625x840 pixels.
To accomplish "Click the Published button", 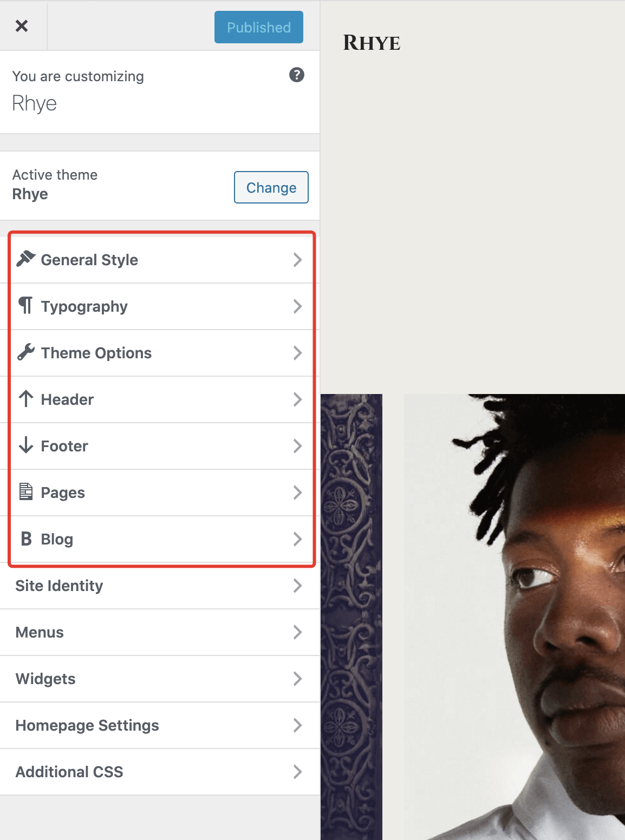I will 259,27.
